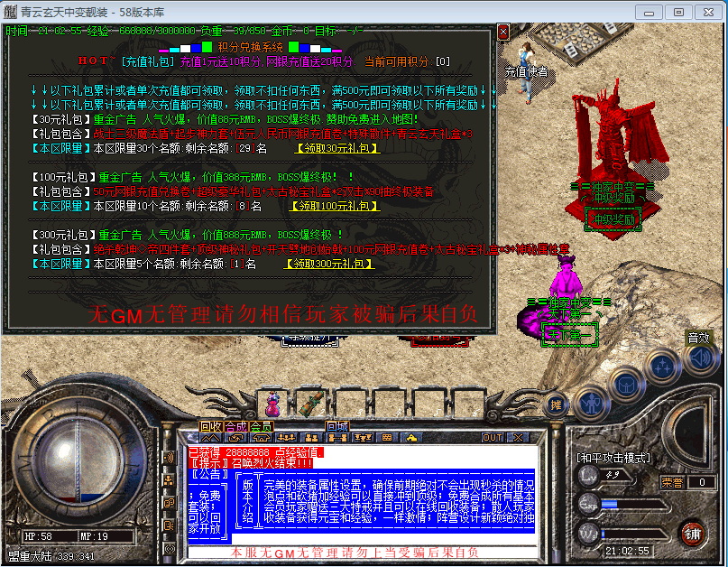Click the grid keypad icon in toolbar
This screenshot has width=728, height=567.
coord(387,438)
